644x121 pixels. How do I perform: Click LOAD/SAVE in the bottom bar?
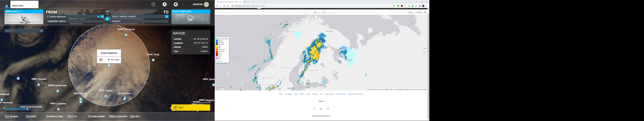(x=118, y=117)
